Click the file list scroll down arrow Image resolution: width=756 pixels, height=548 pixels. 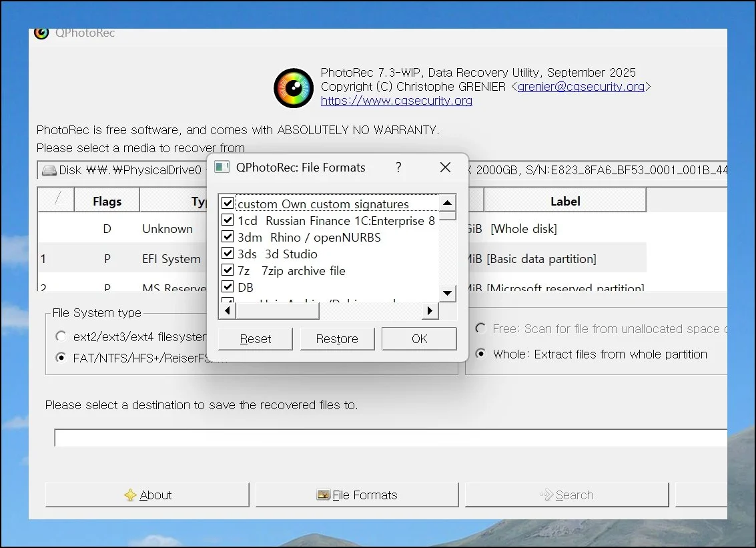(x=448, y=293)
